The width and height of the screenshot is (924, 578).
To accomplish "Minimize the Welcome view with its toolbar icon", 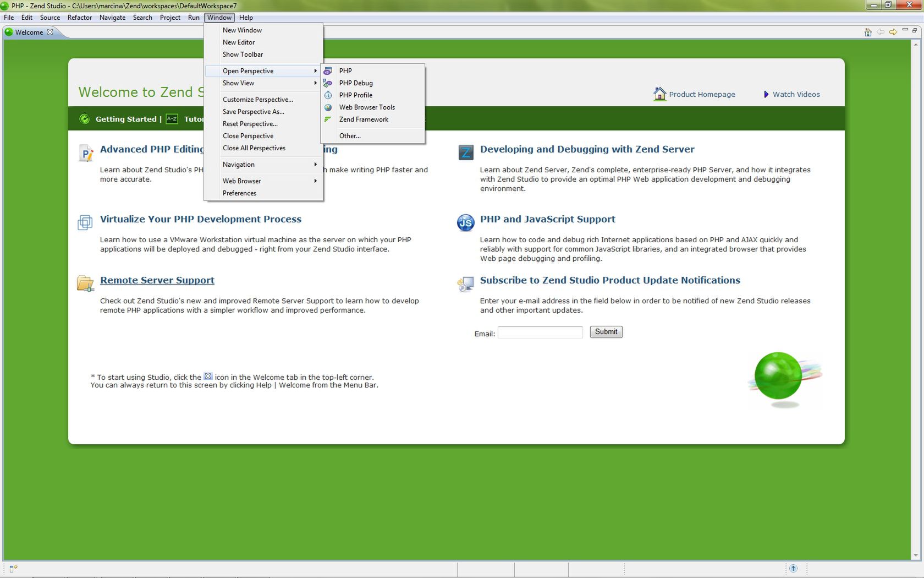I will coord(905,30).
